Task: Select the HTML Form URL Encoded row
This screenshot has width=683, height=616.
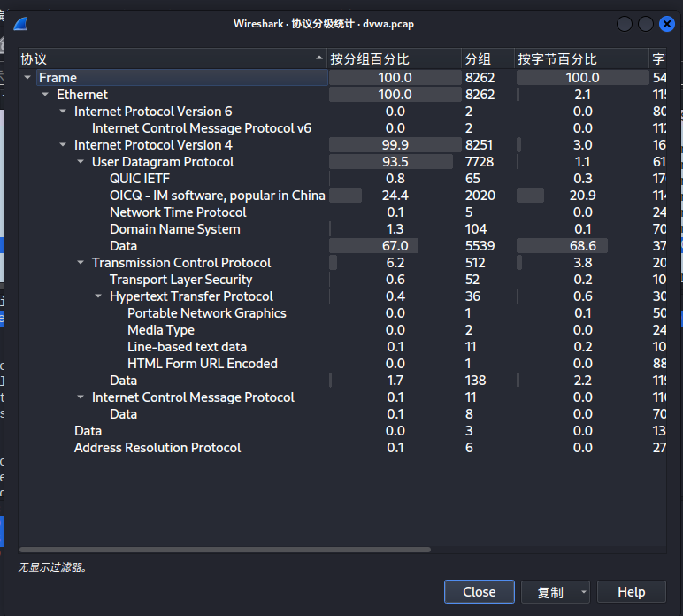Action: [342, 364]
